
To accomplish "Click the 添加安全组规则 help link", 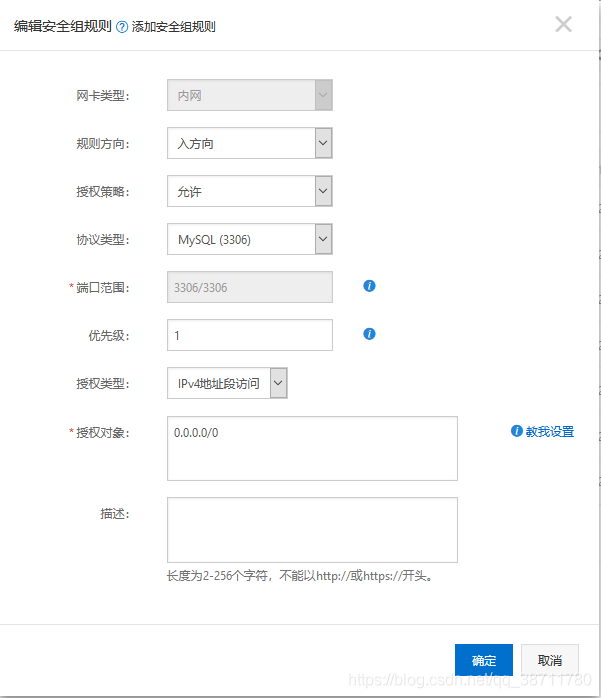I will tap(174, 27).
